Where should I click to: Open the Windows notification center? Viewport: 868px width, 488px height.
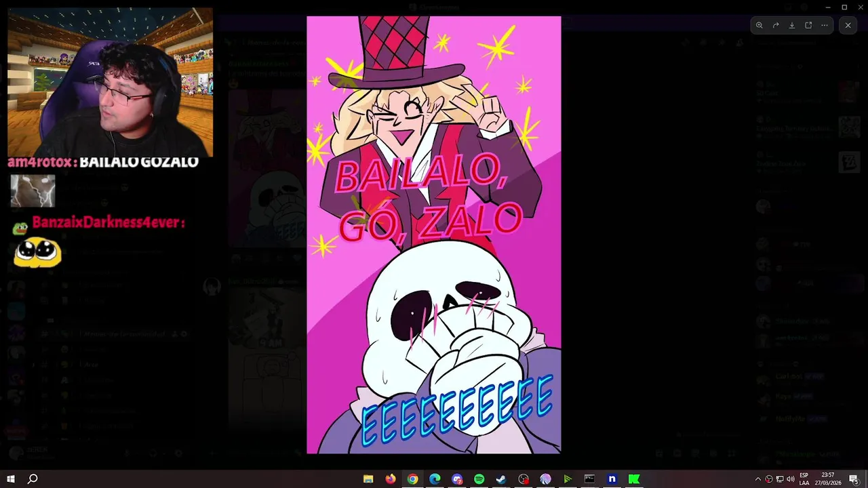pos(854,479)
